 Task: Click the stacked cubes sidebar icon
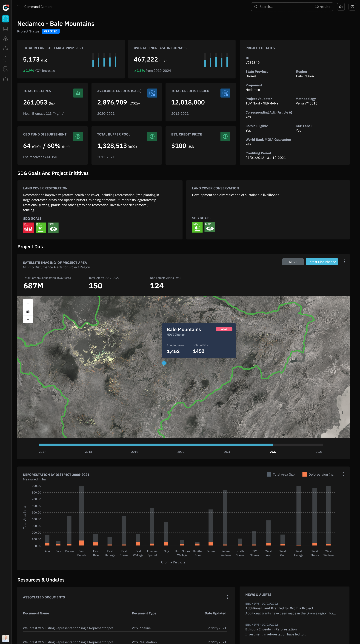point(6,39)
